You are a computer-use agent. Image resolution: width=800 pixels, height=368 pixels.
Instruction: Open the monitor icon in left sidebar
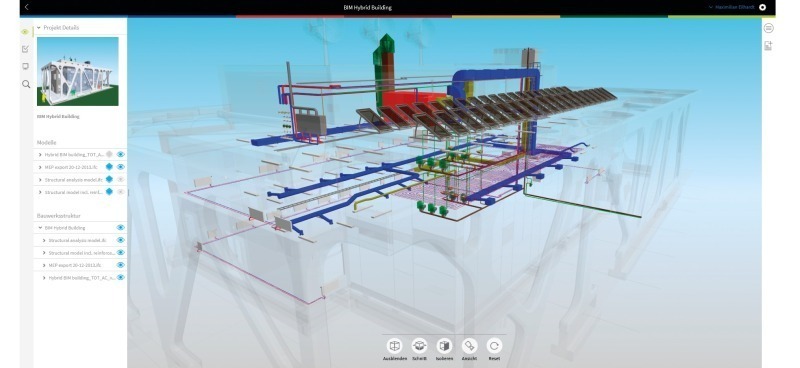coord(26,66)
